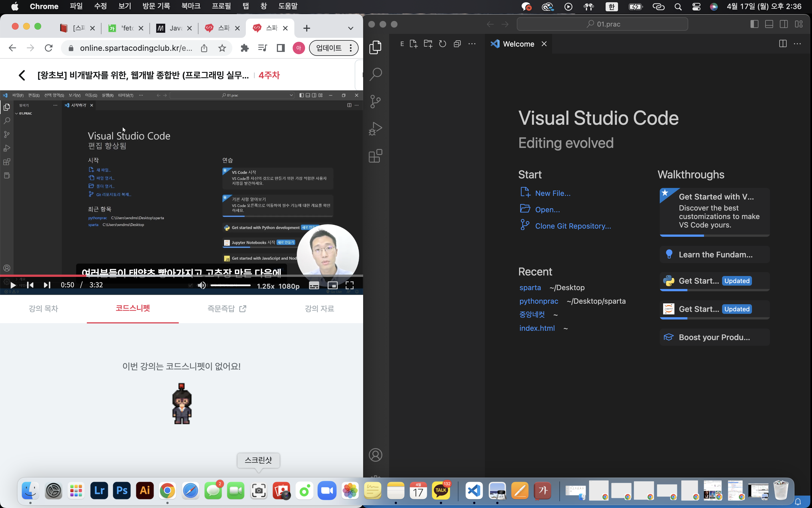Open Customize Layout in VS Code

point(798,24)
